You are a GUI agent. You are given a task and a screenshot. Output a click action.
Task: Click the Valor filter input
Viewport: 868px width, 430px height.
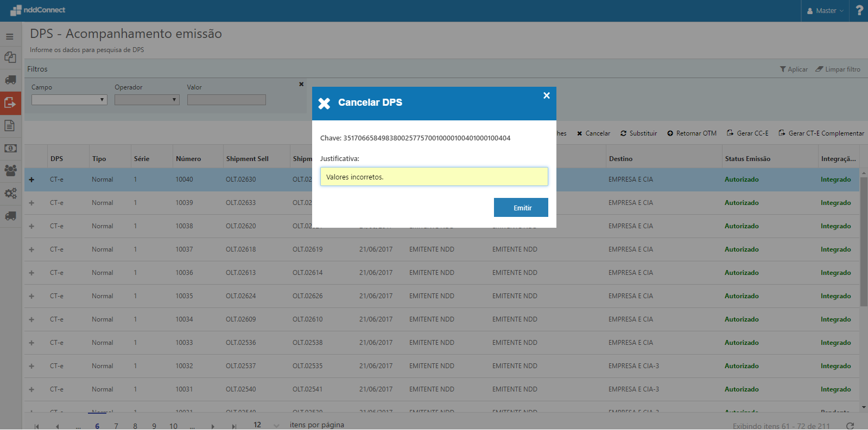point(226,100)
